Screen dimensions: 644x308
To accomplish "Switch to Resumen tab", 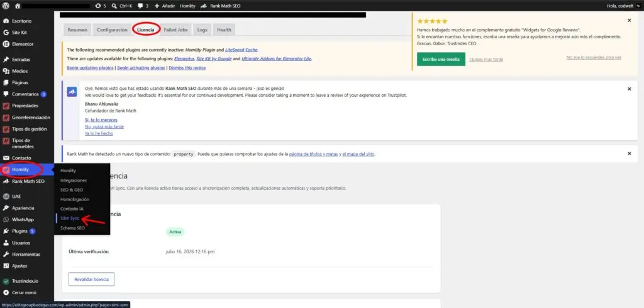I will (77, 30).
